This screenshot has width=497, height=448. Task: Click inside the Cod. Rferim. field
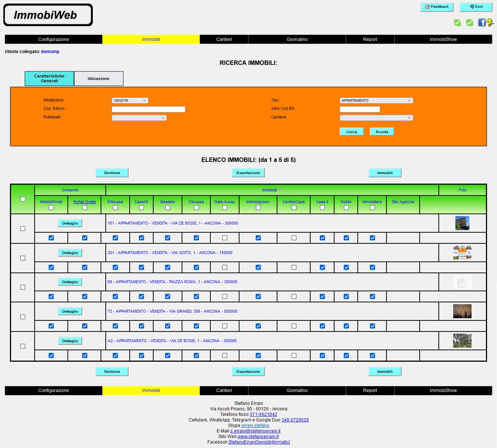(148, 109)
